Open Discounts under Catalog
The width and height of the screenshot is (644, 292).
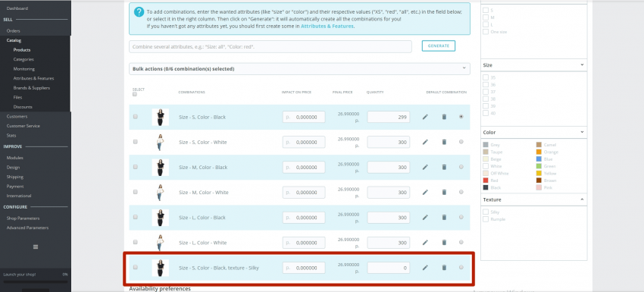coord(23,107)
